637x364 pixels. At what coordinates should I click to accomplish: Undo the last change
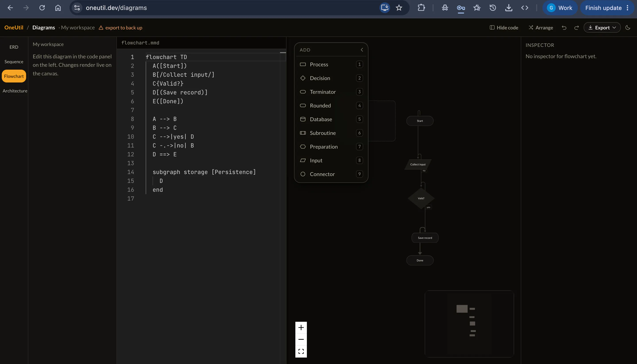pyautogui.click(x=564, y=27)
